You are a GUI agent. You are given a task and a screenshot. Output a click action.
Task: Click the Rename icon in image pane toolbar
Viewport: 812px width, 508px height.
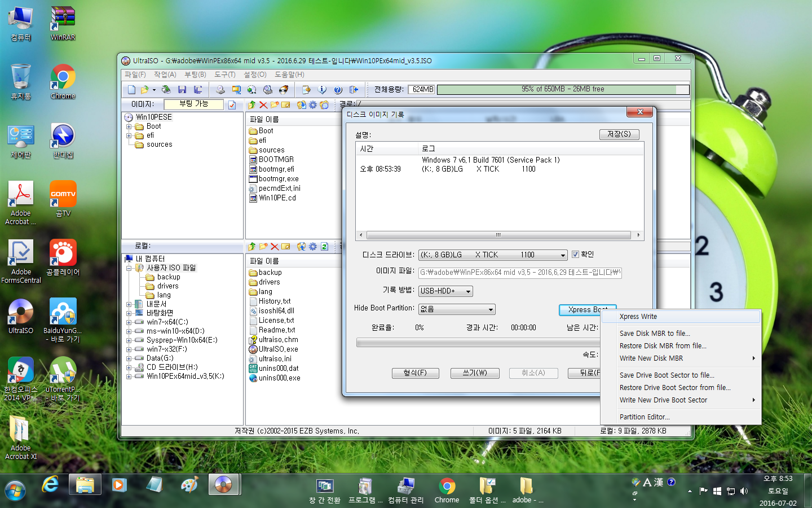[286, 104]
